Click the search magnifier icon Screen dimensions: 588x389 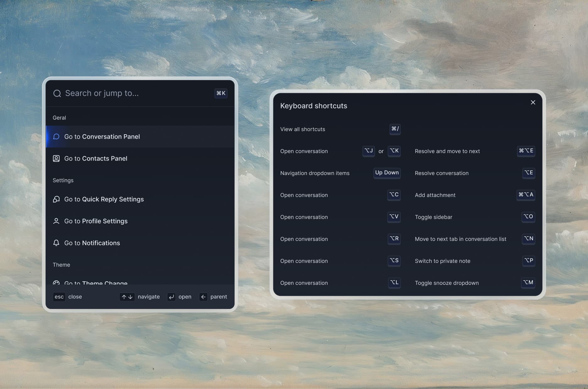pos(57,93)
